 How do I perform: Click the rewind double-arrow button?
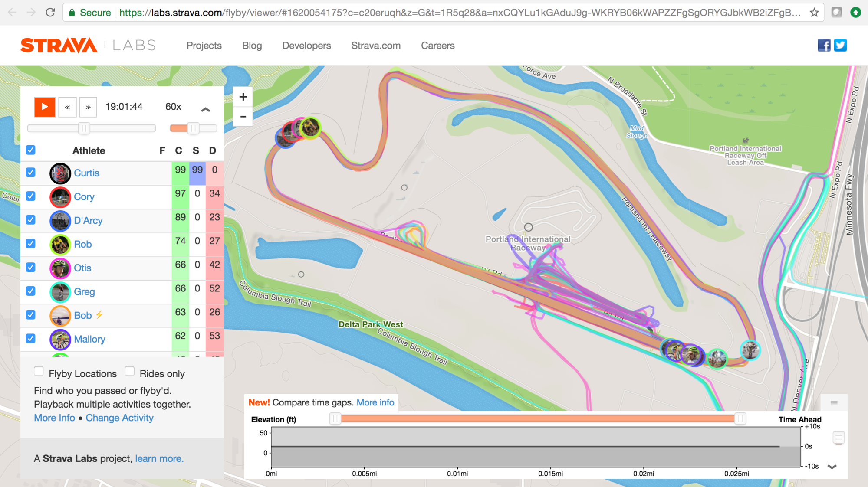(67, 107)
